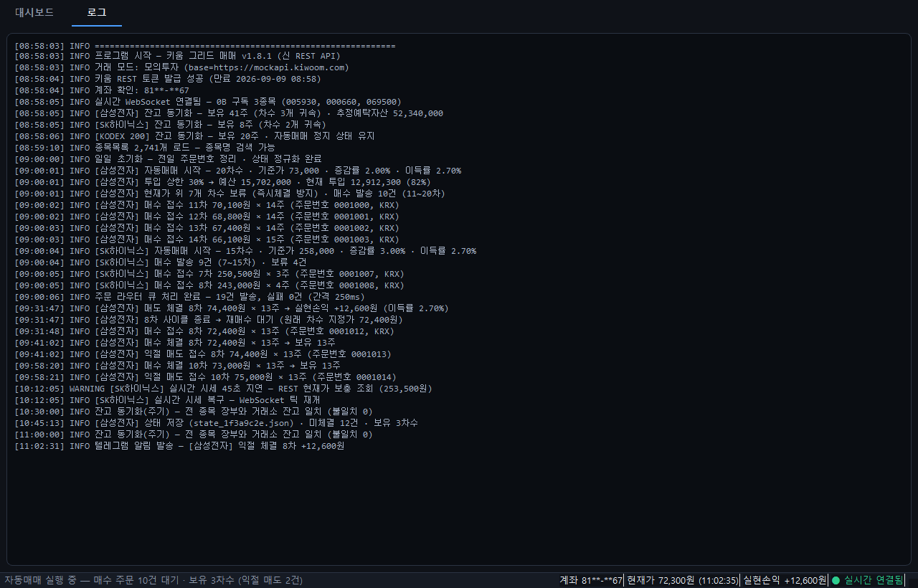Click log line 삼성전자 자동매매 시작 20차수
The height and width of the screenshot is (588, 918).
[x=238, y=171]
